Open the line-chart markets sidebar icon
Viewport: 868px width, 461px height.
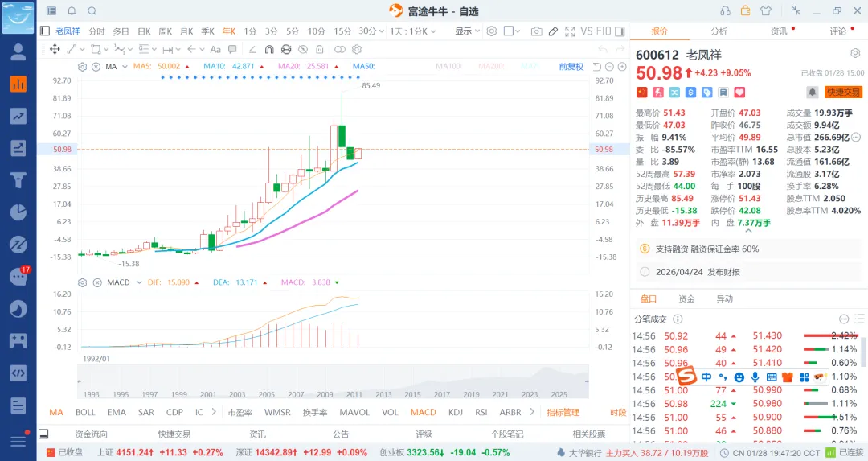[18, 116]
